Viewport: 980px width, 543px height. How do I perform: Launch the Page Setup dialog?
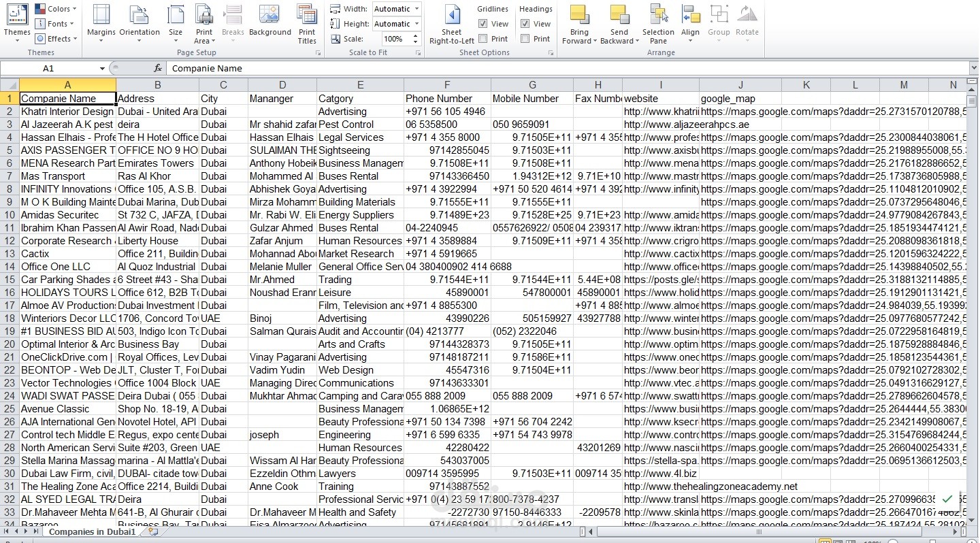(318, 52)
